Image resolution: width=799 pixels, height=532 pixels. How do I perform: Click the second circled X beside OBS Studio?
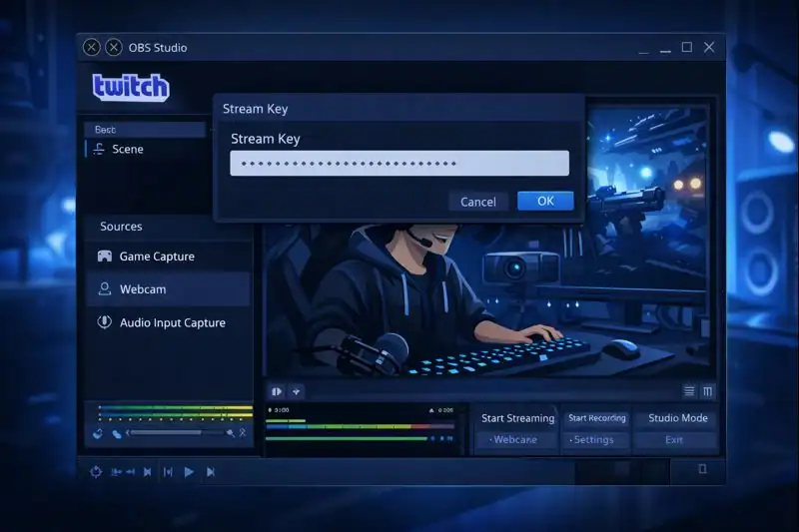coord(114,47)
